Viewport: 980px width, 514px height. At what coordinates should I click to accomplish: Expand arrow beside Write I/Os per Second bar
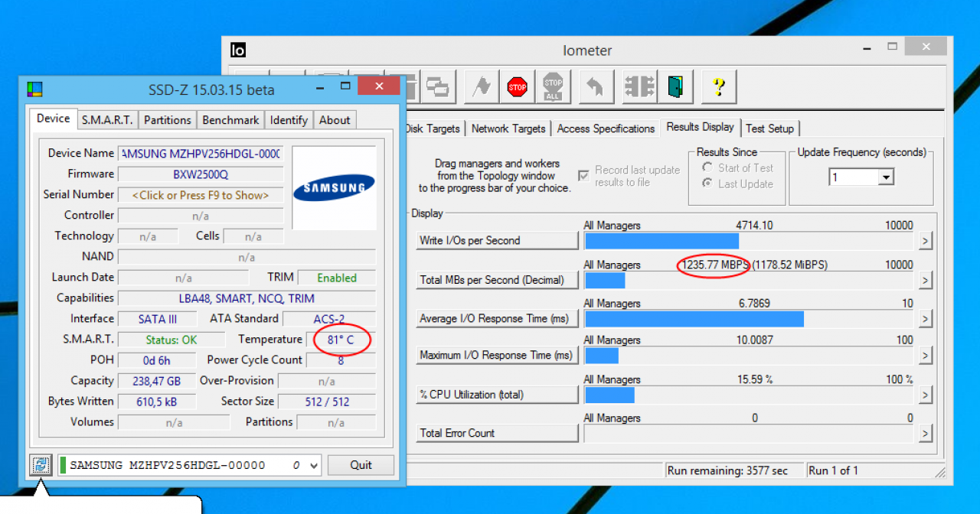click(x=926, y=241)
